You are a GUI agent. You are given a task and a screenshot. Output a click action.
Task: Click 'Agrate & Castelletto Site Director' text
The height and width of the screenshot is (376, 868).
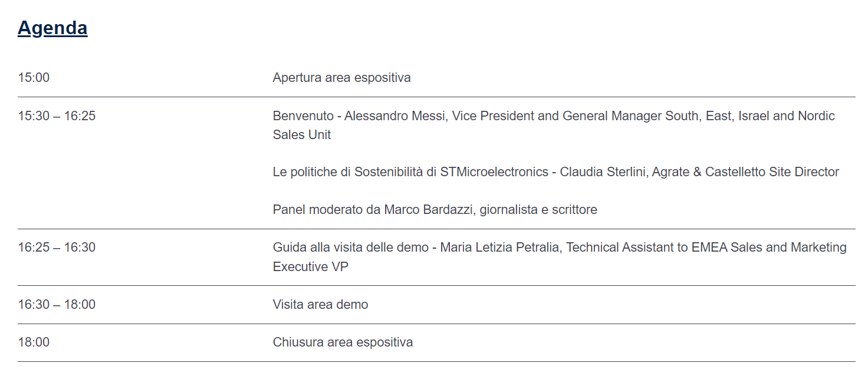click(x=745, y=172)
